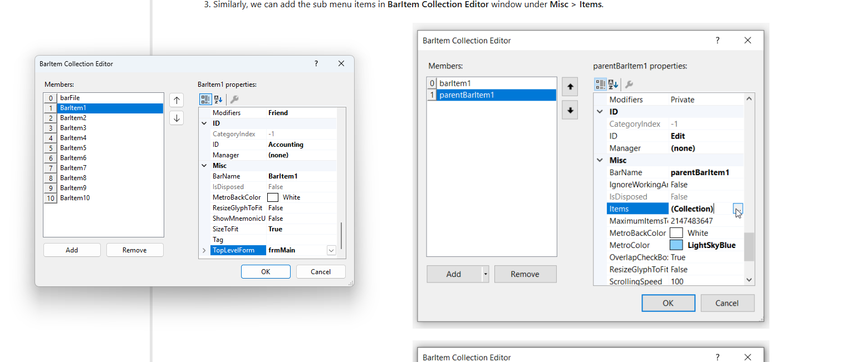Click Categorized view icon in BarItem1 properties toolbar
Image resolution: width=868 pixels, height=362 pixels.
click(205, 100)
